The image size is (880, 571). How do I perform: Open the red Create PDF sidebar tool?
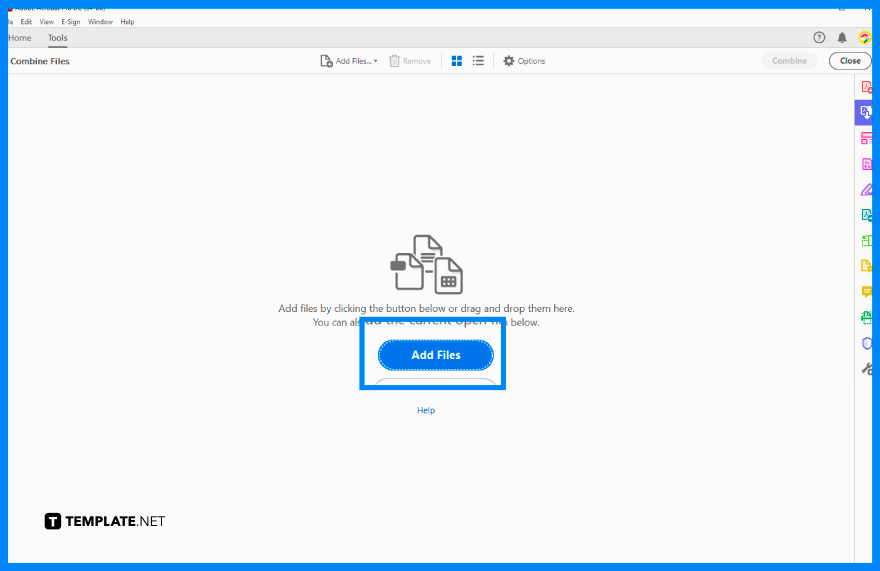click(866, 88)
